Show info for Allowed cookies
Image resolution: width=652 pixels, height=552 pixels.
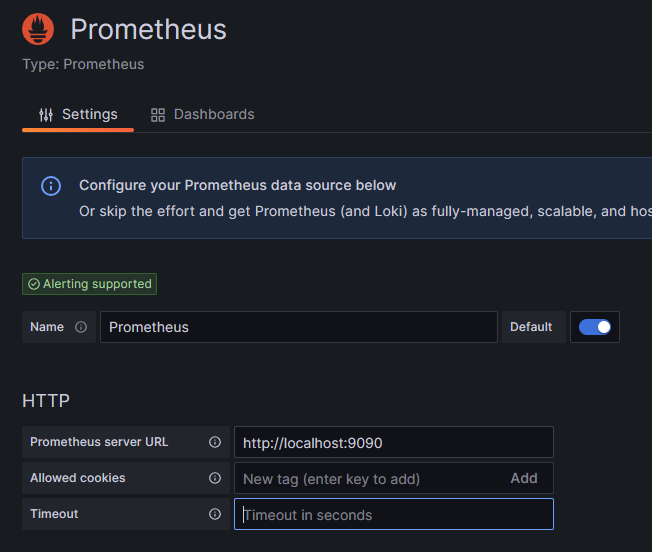coord(215,478)
